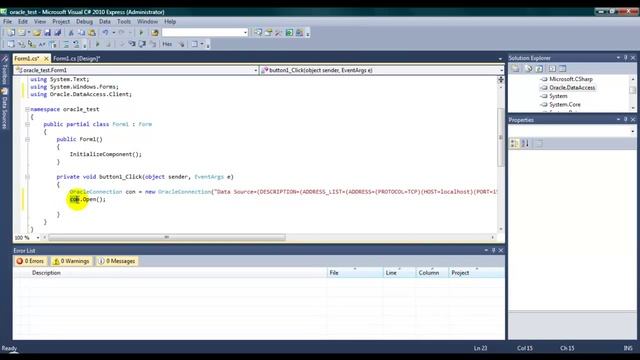Open the Window menu
640x360 pixels.
pyautogui.click(x=147, y=21)
